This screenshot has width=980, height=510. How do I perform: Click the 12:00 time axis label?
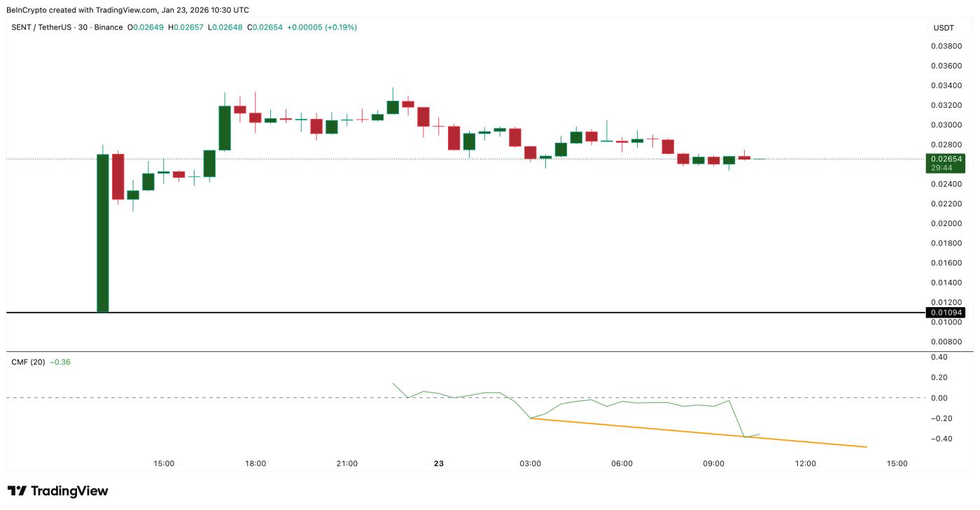pyautogui.click(x=806, y=463)
